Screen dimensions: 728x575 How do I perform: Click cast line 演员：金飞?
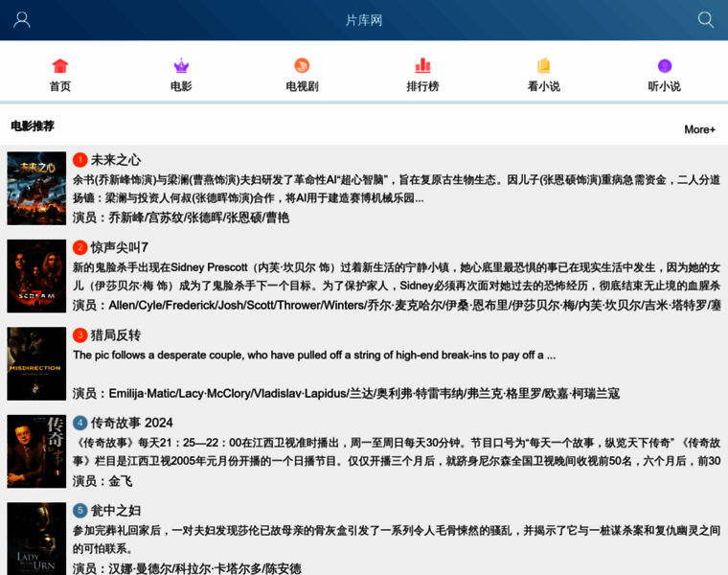tap(102, 481)
